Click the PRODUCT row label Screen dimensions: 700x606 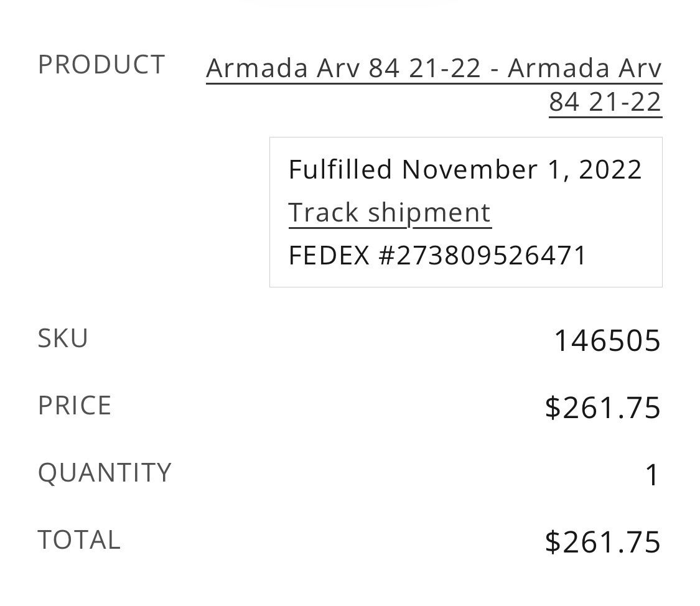pos(101,65)
